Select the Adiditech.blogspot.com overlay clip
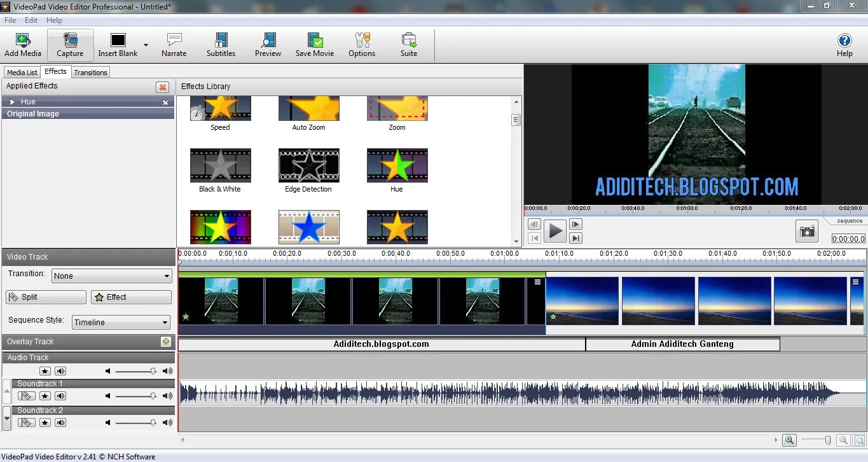 click(x=382, y=344)
